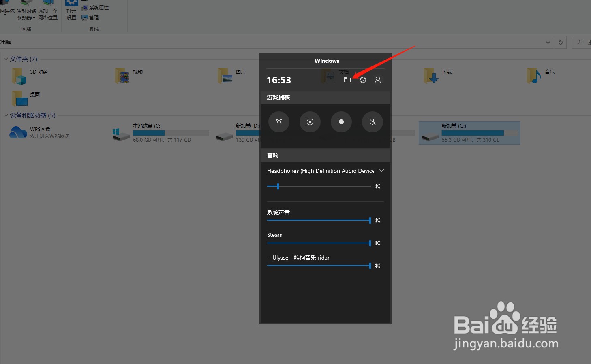Select the 下载 folder in Explorer

[438, 76]
